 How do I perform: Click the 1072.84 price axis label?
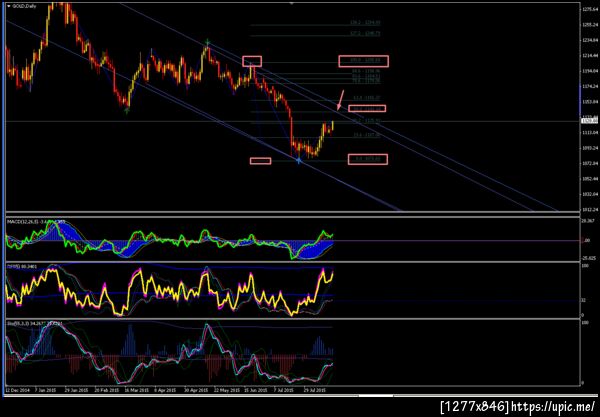(x=590, y=163)
